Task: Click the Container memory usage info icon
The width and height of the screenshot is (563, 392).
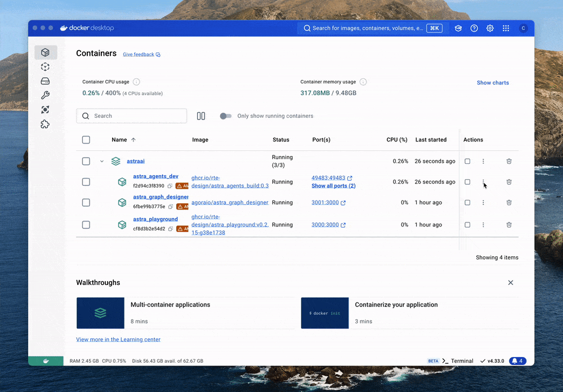Action: (363, 82)
